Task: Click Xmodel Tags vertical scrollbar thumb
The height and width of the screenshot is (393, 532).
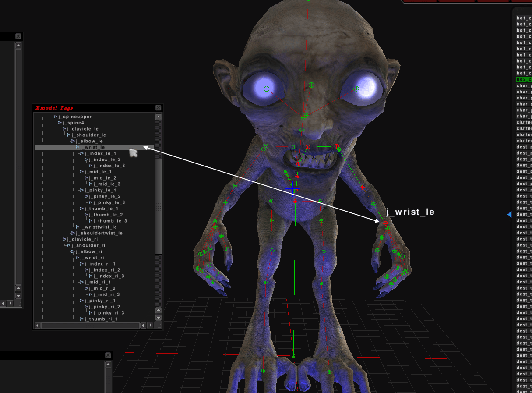Action: (159, 206)
